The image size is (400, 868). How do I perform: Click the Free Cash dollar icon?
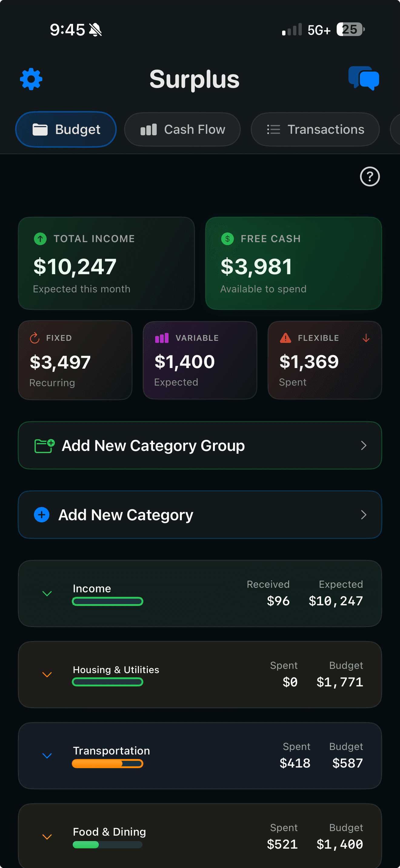coord(228,238)
